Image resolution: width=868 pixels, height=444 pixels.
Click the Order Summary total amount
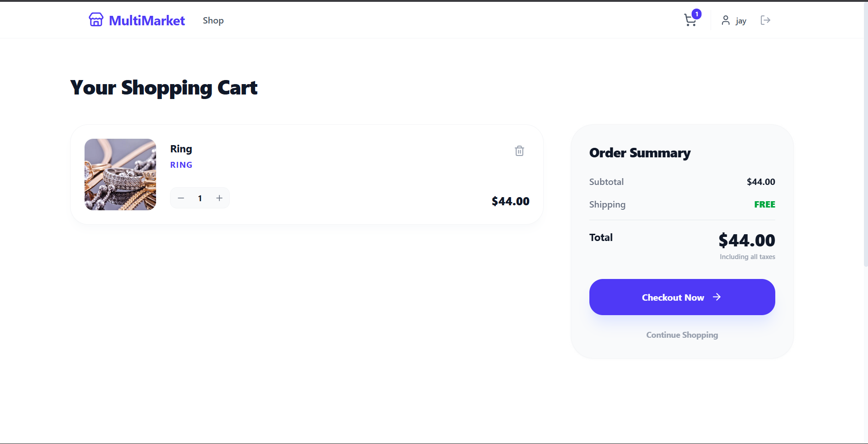747,240
